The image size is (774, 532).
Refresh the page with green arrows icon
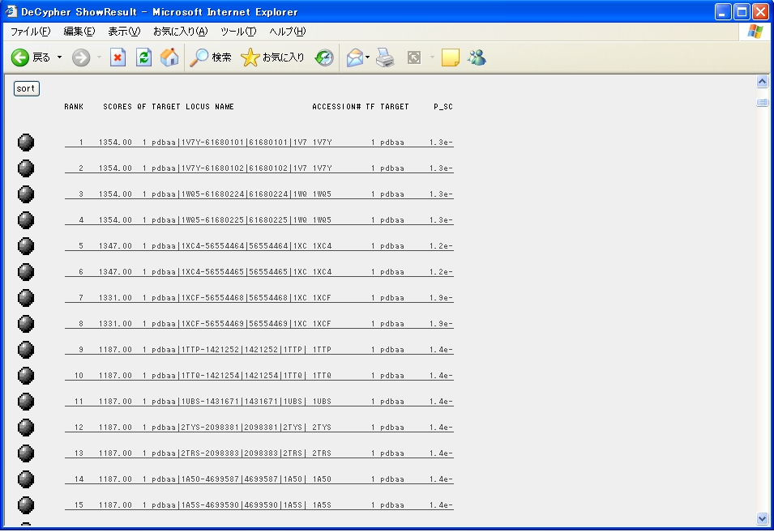[143, 57]
